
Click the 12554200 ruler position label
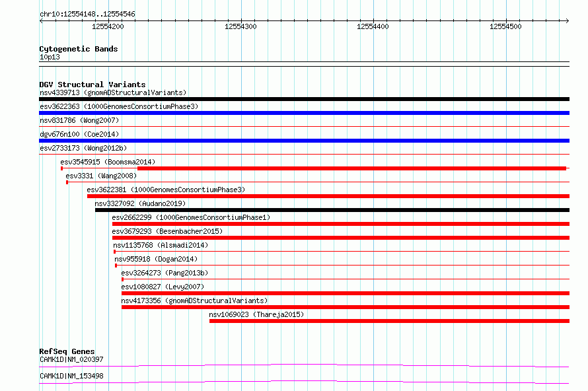point(108,26)
